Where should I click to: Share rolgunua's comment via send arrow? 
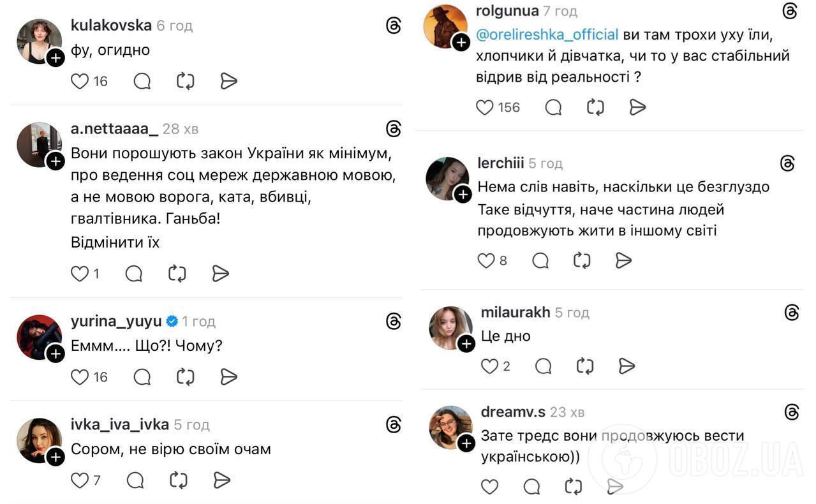pyautogui.click(x=637, y=107)
